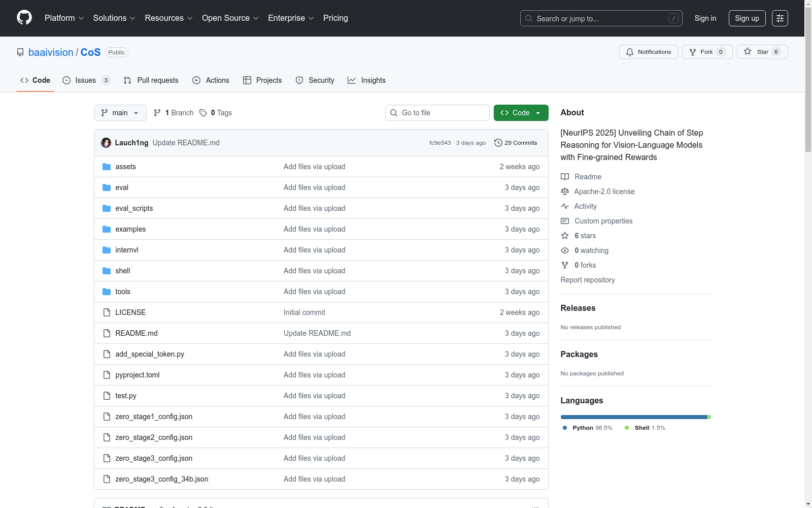812x508 pixels.
Task: View the 0 Tags link
Action: [x=216, y=113]
